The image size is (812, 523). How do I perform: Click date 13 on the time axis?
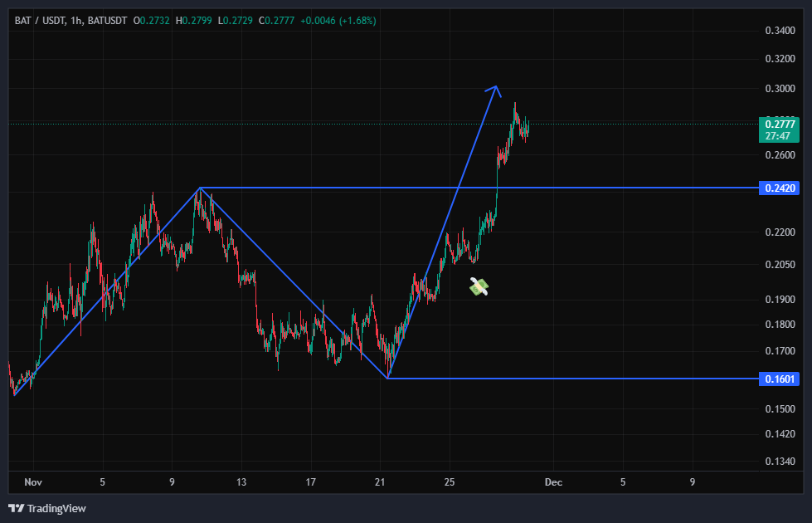[241, 482]
